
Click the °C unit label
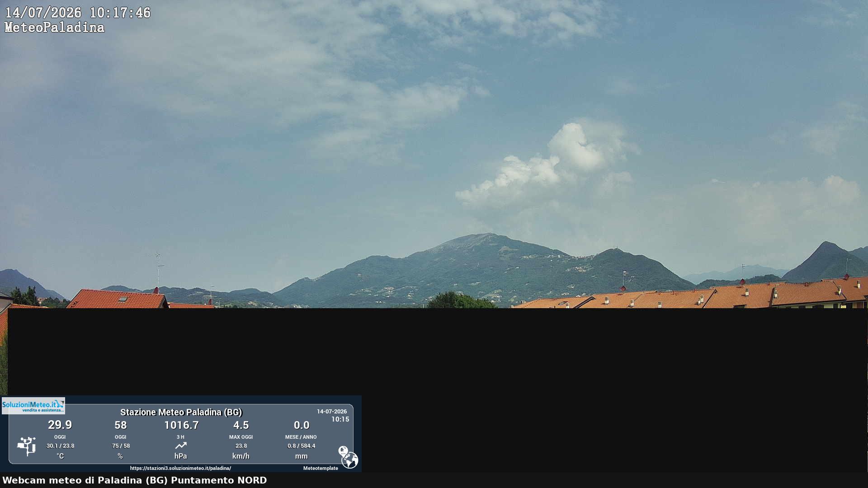coord(60,456)
